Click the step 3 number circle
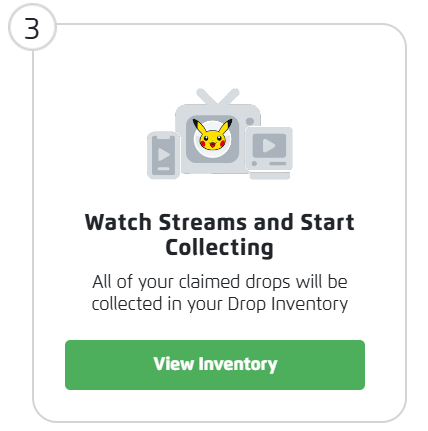Image resolution: width=428 pixels, height=431 pixels. 32,27
